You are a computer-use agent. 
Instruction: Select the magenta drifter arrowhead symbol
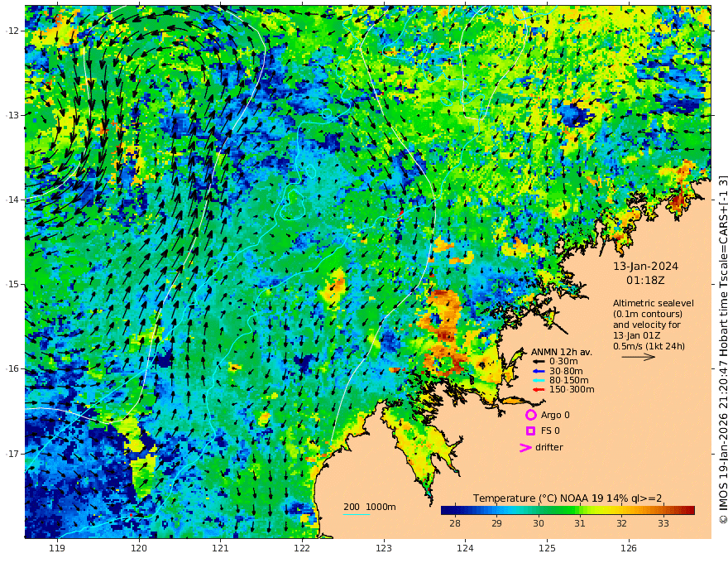[525, 447]
